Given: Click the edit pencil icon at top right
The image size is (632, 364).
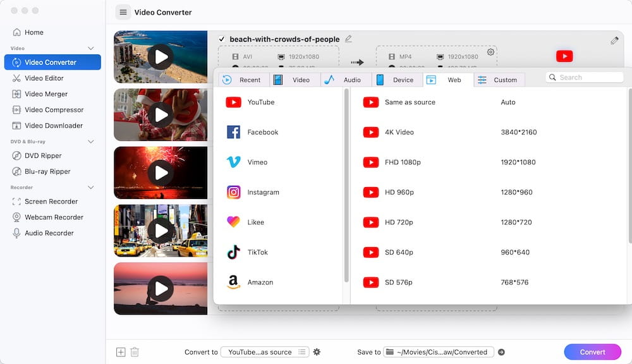Looking at the screenshot, I should pos(614,40).
